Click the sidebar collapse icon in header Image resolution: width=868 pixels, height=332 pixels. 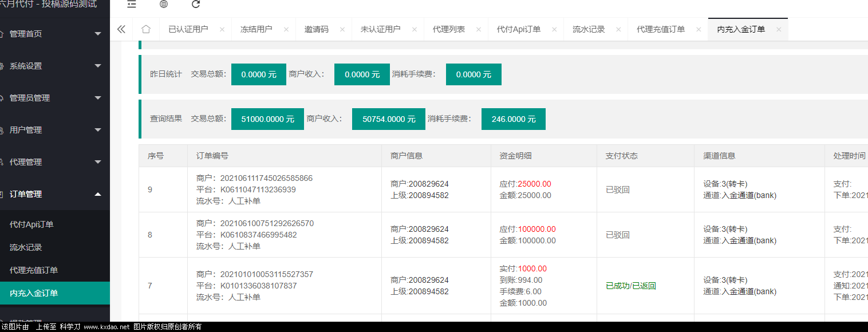132,5
